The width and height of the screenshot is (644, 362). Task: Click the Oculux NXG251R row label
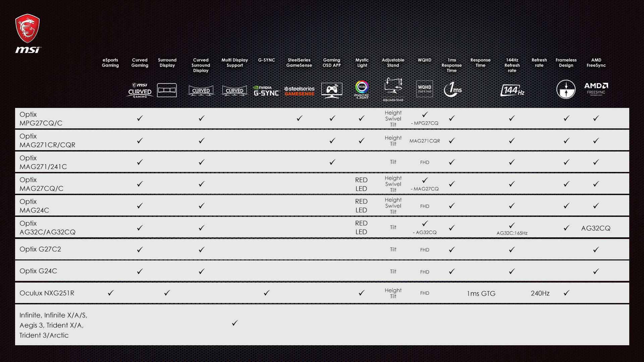[47, 293]
